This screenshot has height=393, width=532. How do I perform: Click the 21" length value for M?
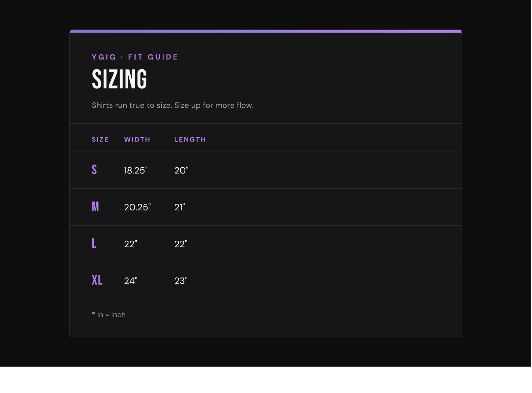[x=180, y=208]
